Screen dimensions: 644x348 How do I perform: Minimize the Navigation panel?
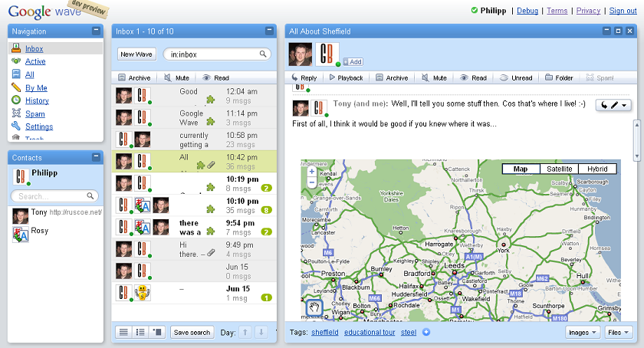[x=96, y=31]
